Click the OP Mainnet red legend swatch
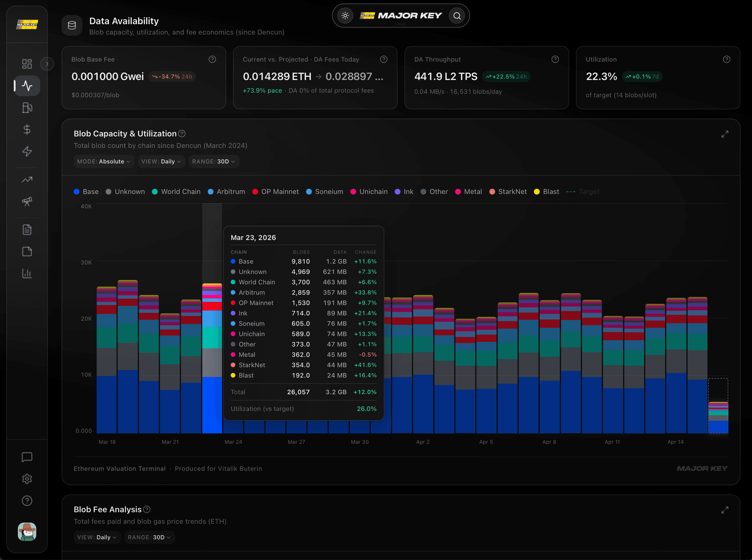 255,192
